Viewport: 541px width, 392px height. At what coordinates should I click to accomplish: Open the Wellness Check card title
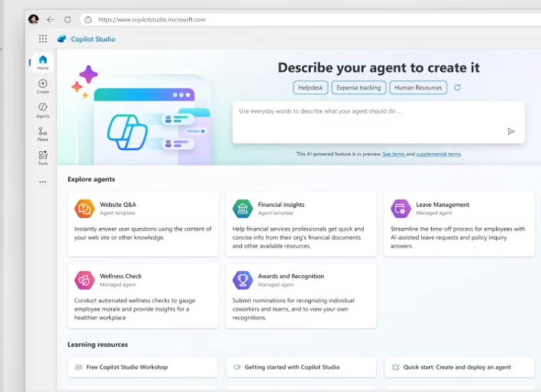coord(121,276)
